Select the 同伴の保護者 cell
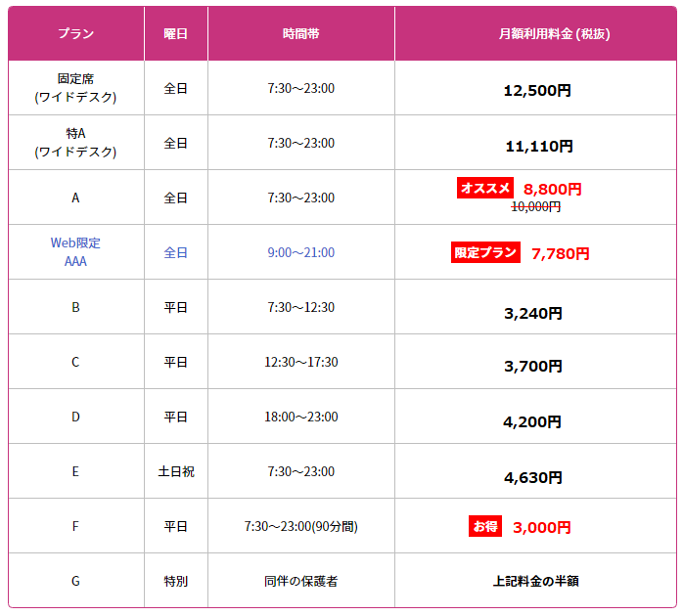683x616 pixels. click(x=301, y=581)
